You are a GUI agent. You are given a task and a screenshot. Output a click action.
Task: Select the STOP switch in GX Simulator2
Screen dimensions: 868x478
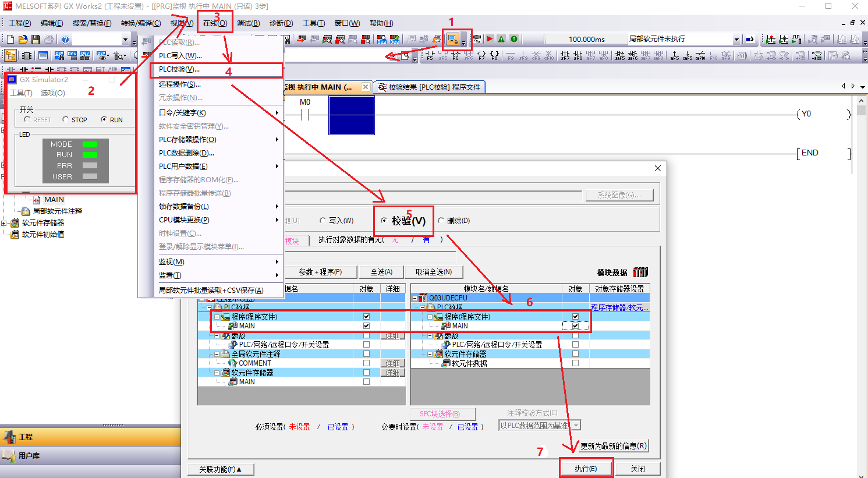[66, 119]
